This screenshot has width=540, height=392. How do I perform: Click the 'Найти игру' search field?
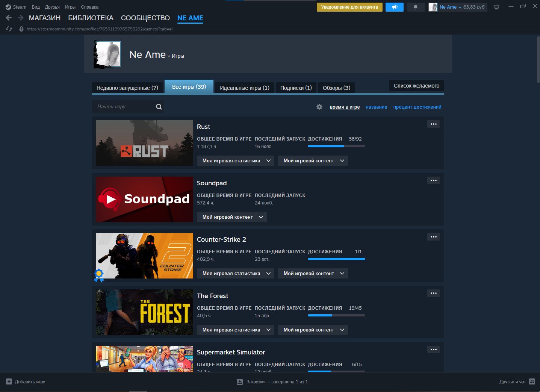(x=124, y=107)
